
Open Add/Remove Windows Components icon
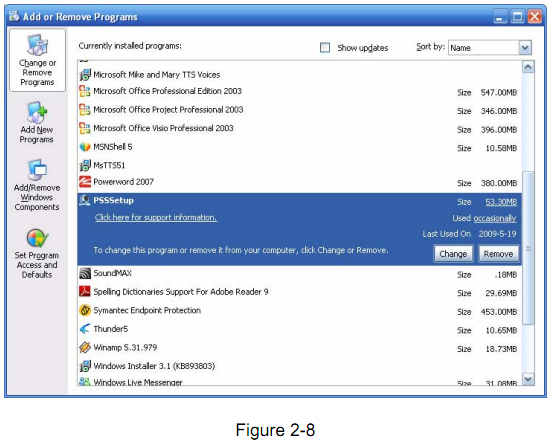(37, 170)
